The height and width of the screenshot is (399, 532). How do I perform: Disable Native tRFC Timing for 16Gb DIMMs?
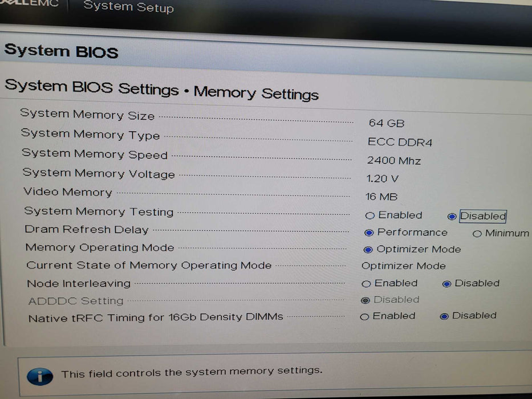[444, 316]
